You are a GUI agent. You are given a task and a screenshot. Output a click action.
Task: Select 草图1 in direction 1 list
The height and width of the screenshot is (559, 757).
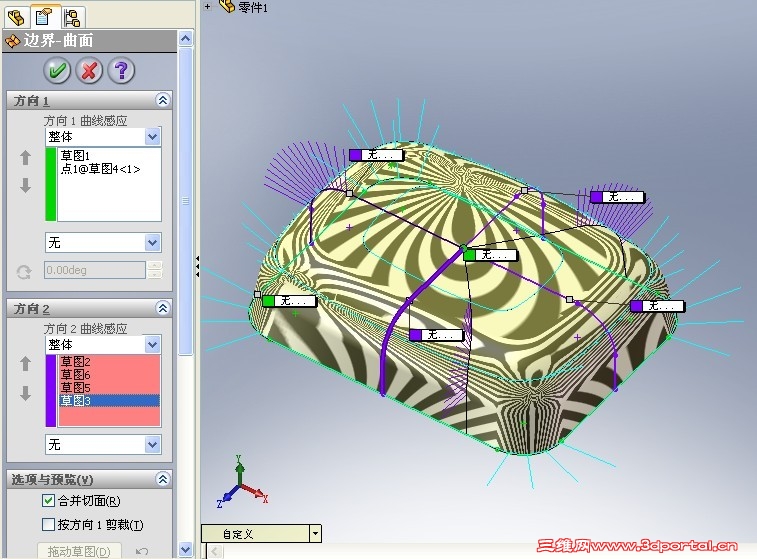pyautogui.click(x=75, y=155)
